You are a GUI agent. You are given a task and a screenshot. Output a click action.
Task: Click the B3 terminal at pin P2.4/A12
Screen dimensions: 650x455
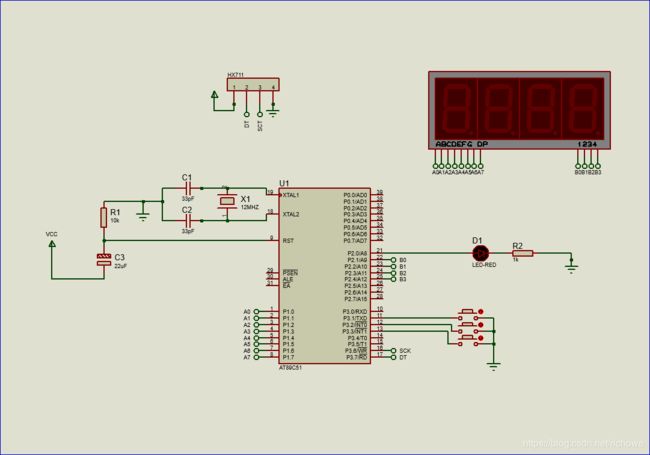tap(393, 279)
